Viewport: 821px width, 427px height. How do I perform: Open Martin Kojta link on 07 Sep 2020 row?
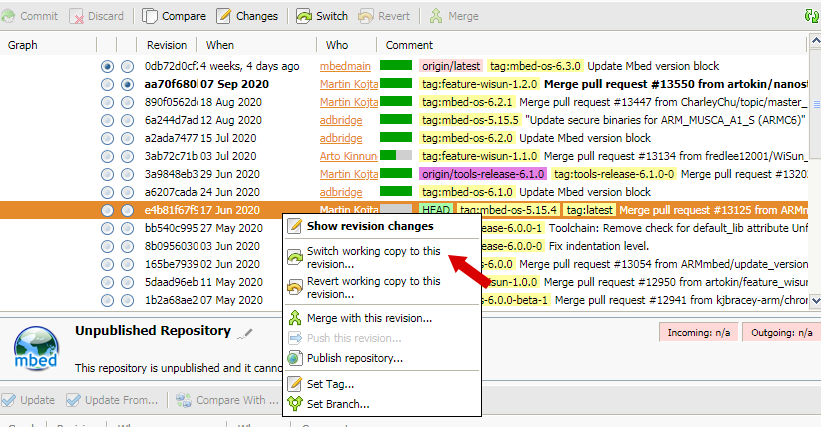pos(349,84)
